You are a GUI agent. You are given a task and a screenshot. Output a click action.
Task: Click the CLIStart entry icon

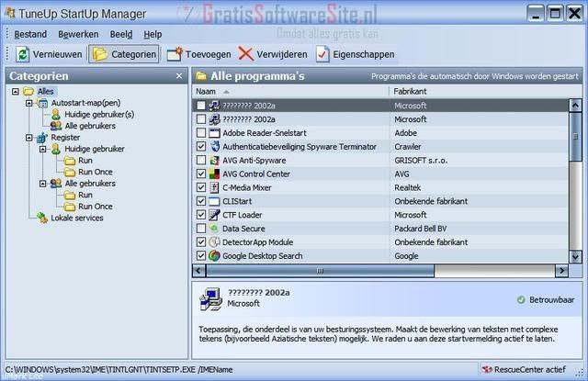[214, 201]
